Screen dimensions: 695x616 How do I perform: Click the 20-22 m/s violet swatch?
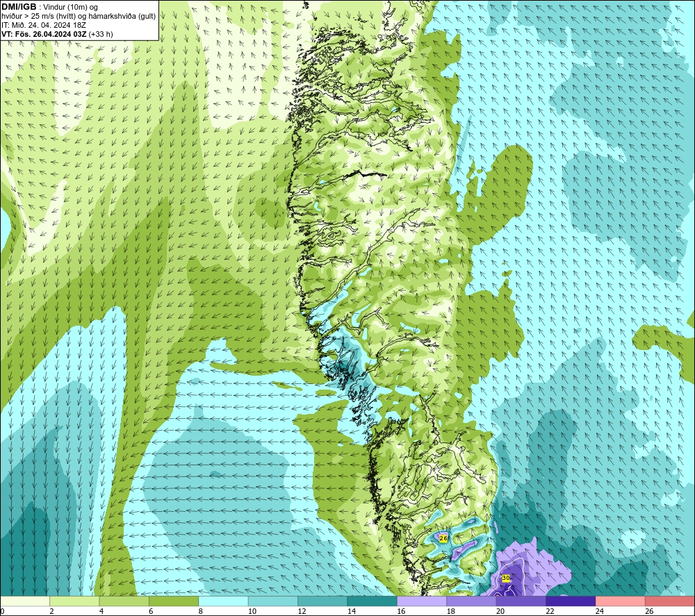tap(521, 601)
